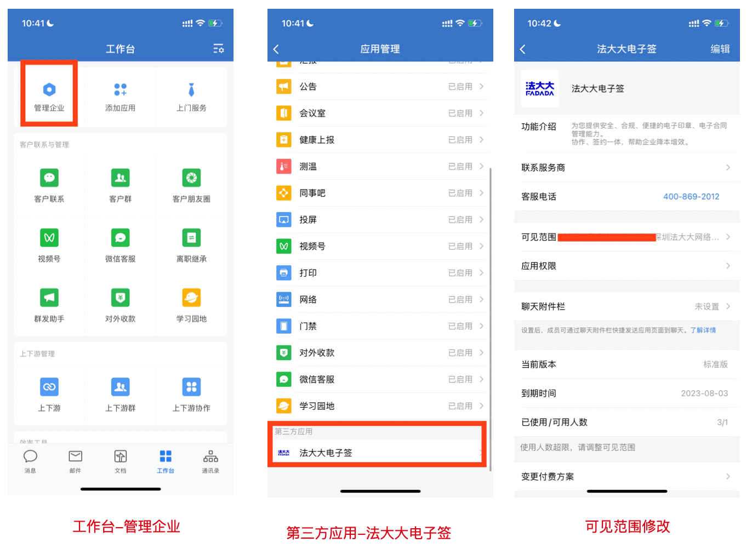Open the 上下游 app
752x560 pixels.
(49, 395)
